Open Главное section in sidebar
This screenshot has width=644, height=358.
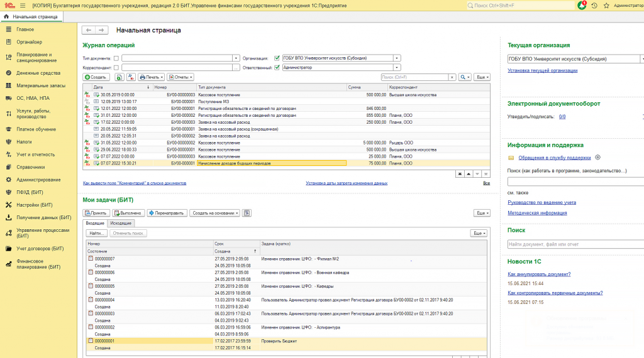[x=25, y=30]
